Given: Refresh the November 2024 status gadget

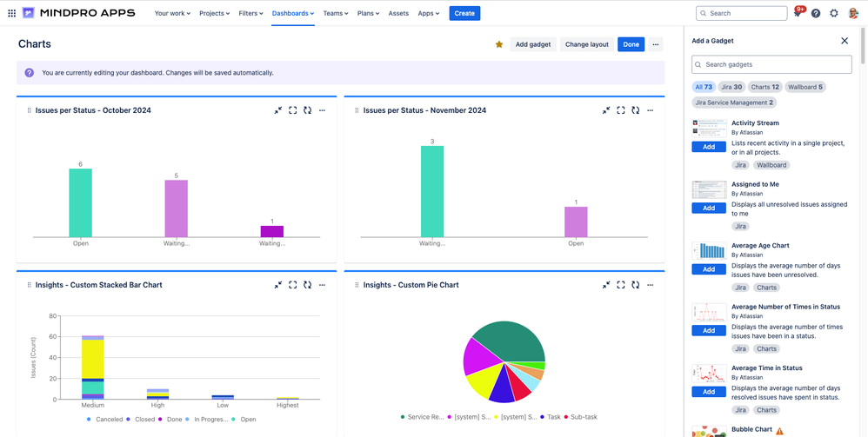Looking at the screenshot, I should pyautogui.click(x=636, y=110).
